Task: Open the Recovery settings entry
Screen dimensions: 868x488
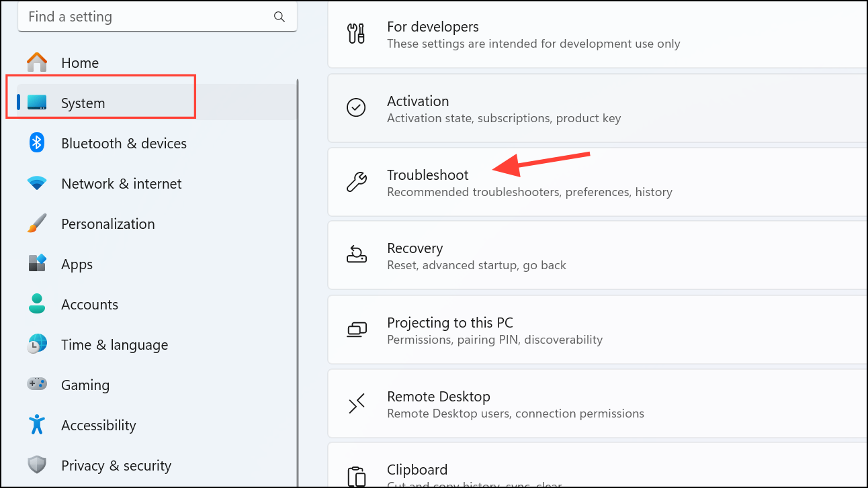Action: coord(470,255)
